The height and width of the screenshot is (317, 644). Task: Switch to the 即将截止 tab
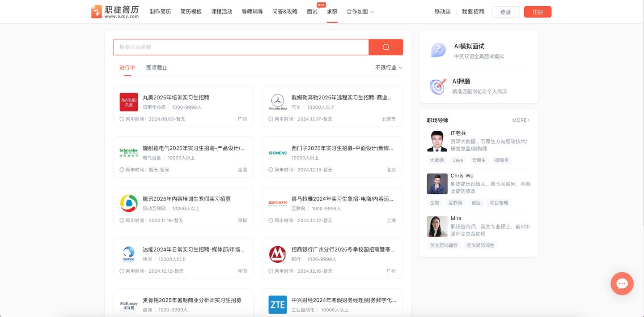157,68
